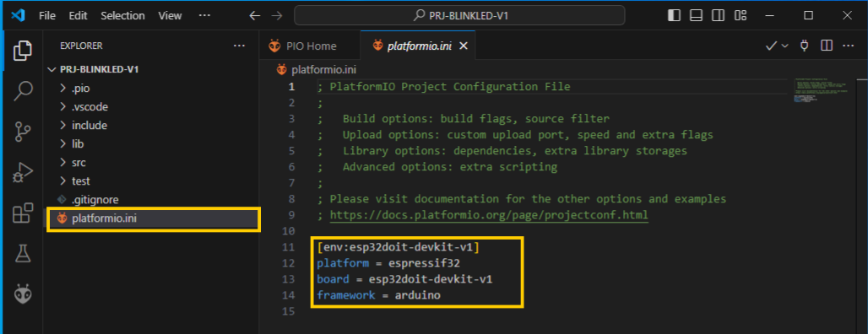
Task: Open PlatformIO alien head icon in sidebar
Action: pyautogui.click(x=23, y=294)
